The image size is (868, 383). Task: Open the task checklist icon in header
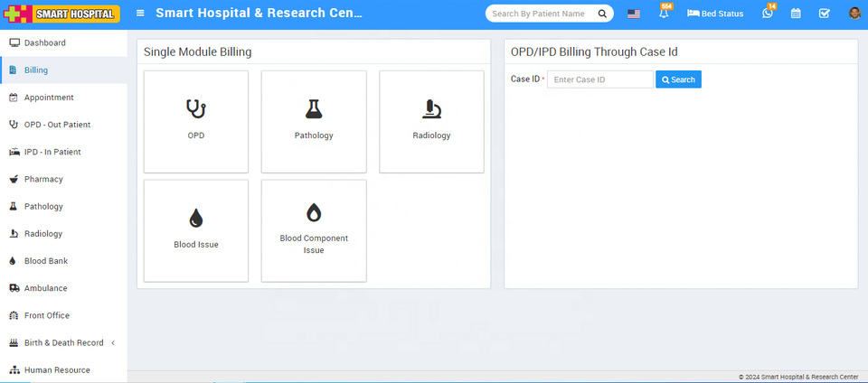(x=824, y=14)
